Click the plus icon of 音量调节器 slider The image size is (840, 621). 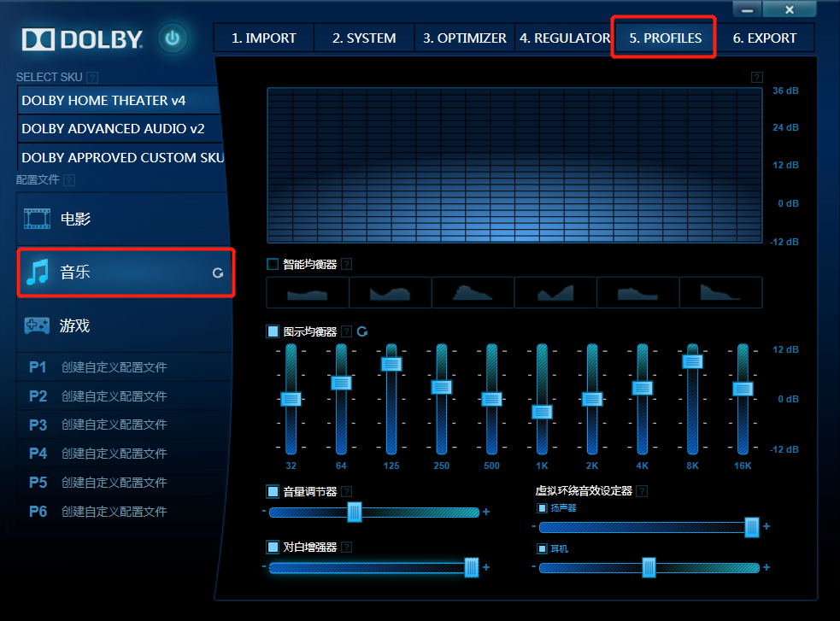(486, 512)
